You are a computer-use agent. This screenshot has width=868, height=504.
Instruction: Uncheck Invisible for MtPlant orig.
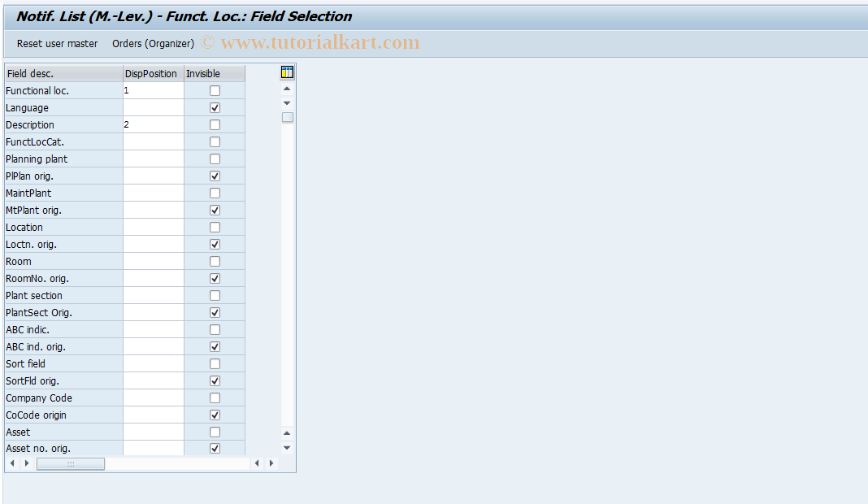(215, 211)
